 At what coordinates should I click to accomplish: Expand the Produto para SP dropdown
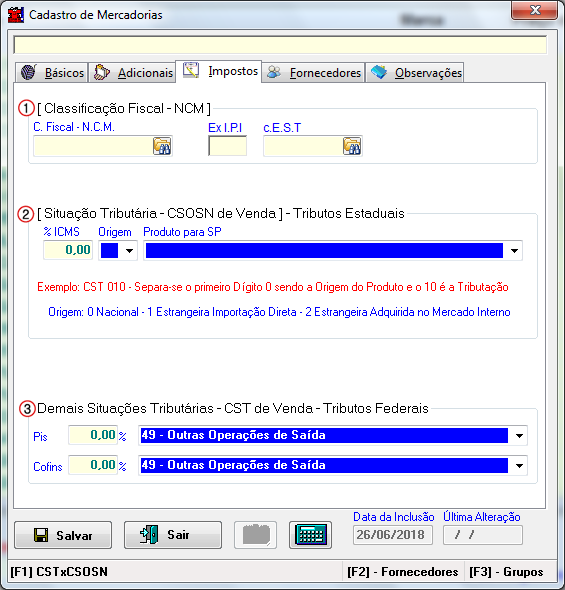515,251
